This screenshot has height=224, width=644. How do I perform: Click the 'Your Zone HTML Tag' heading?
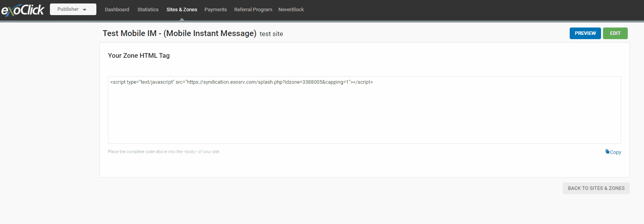(x=139, y=55)
